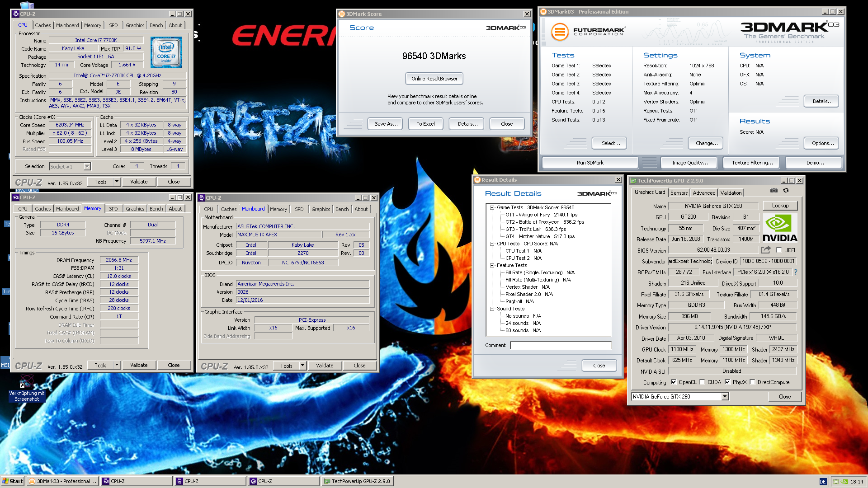
Task: Click the NVIDIA logo in GPU-Z
Action: coord(780,228)
